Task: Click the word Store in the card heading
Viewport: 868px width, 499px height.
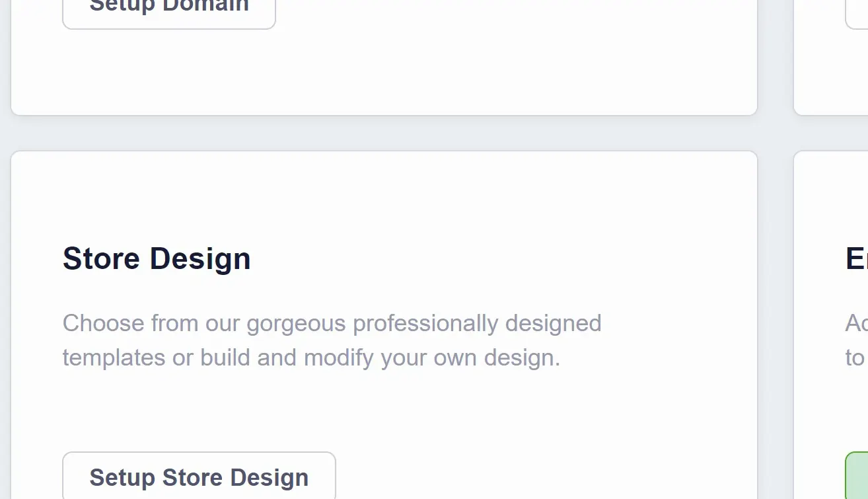Action: pos(101,258)
